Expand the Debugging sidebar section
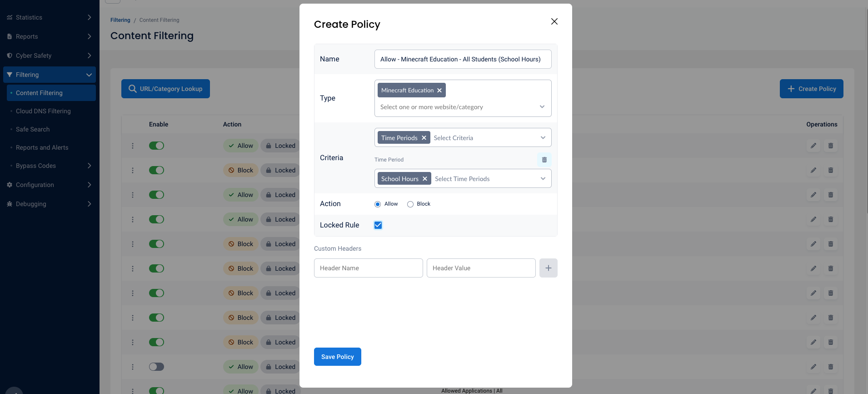This screenshot has width=868, height=394. coord(89,204)
